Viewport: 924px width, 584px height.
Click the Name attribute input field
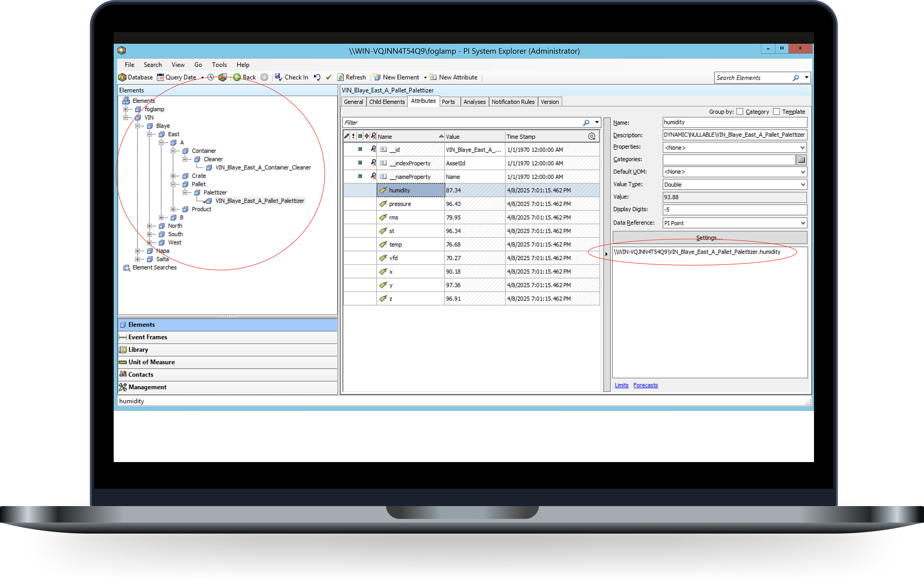pos(735,123)
